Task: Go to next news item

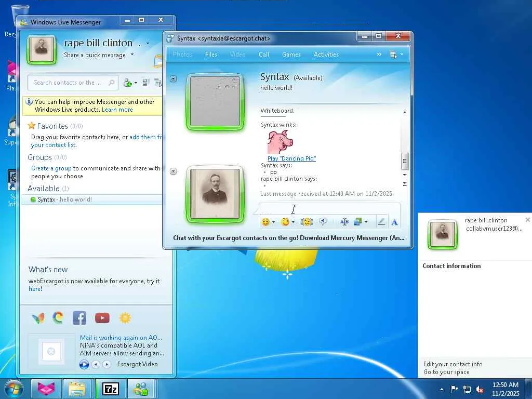Action: pos(107,364)
